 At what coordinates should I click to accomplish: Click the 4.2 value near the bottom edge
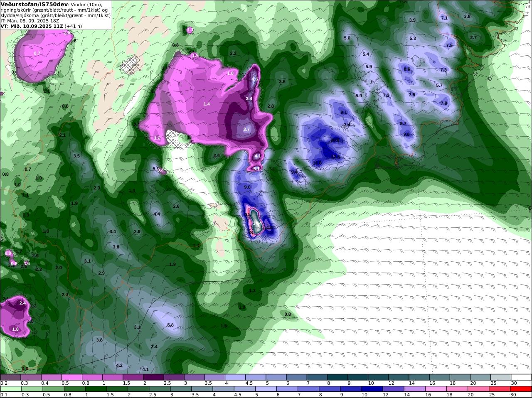tap(119, 366)
